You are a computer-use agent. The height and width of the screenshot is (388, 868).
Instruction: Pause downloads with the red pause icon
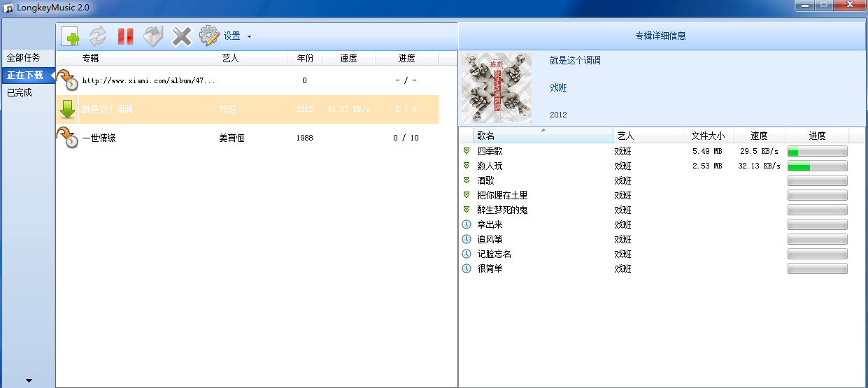coord(126,36)
